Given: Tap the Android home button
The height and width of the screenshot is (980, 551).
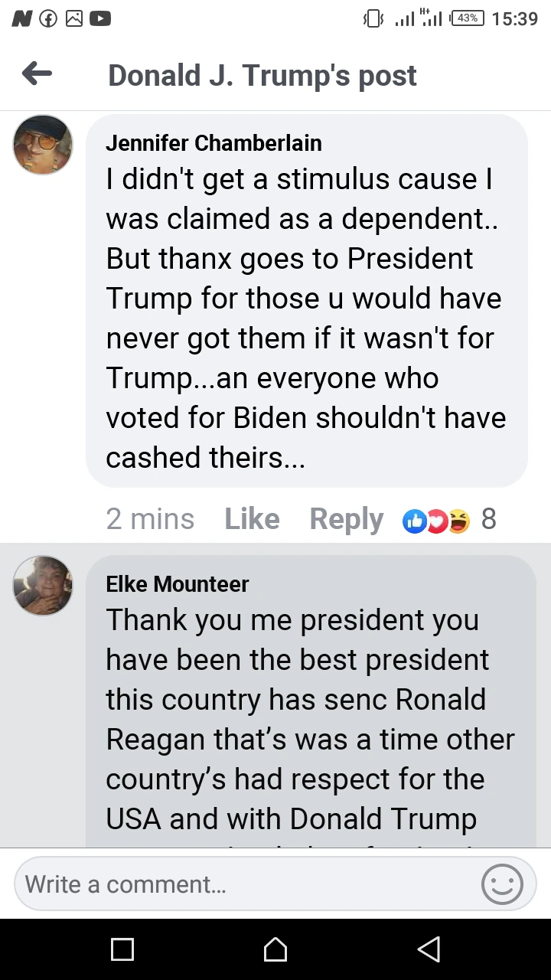Looking at the screenshot, I should [275, 949].
